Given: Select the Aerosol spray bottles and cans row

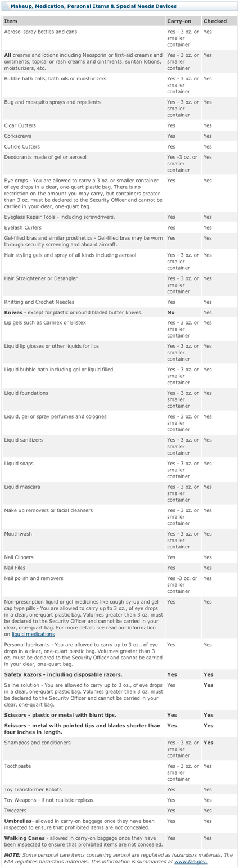Looking at the screenshot, I should 119,38.
